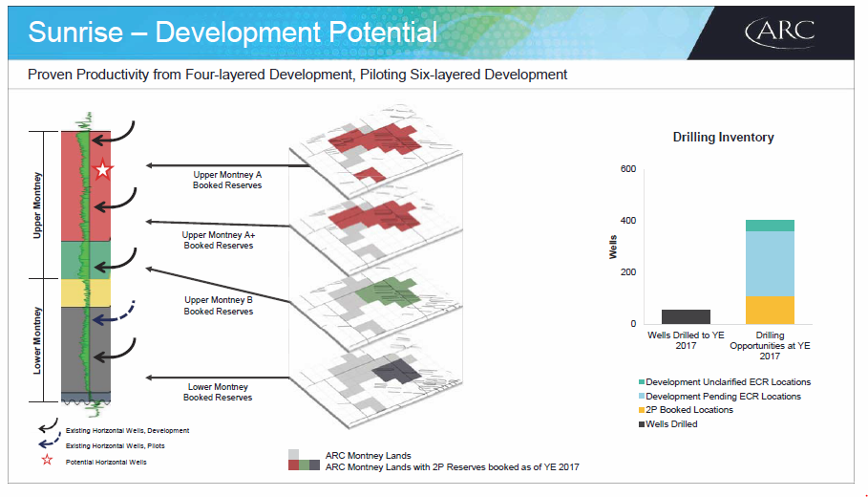
Task: Click the Drilling Opportunities at YE 2017 label
Action: pos(770,346)
